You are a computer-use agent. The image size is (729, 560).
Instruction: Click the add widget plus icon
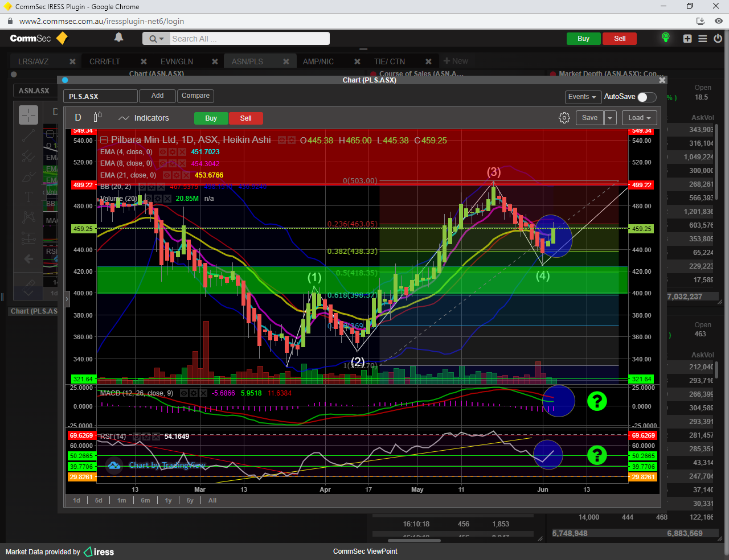pyautogui.click(x=687, y=39)
